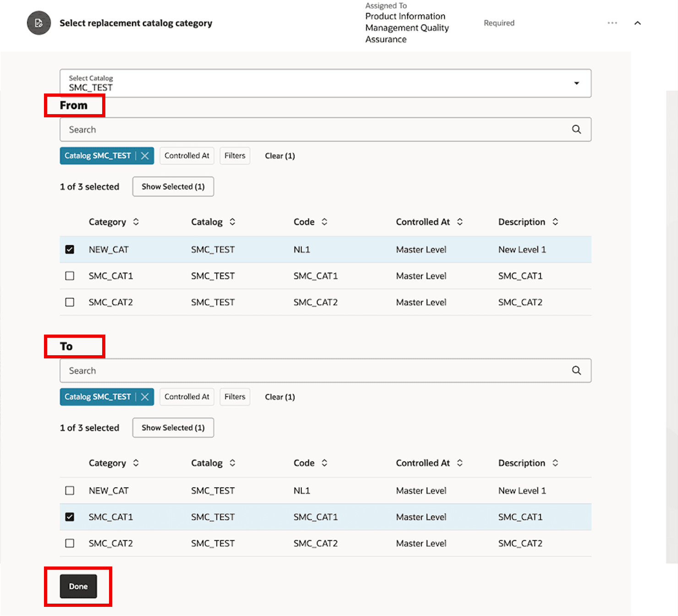Open the search icon in the From section

(x=576, y=129)
